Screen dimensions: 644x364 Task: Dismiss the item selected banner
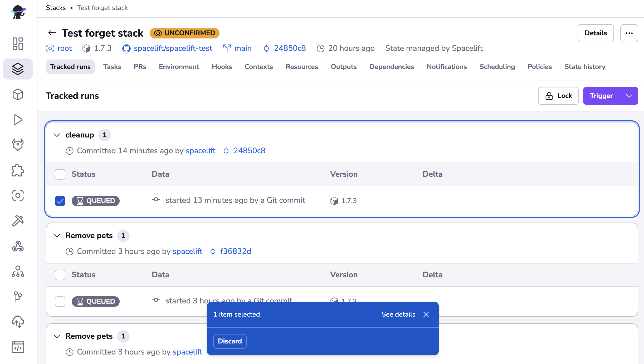coord(426,314)
